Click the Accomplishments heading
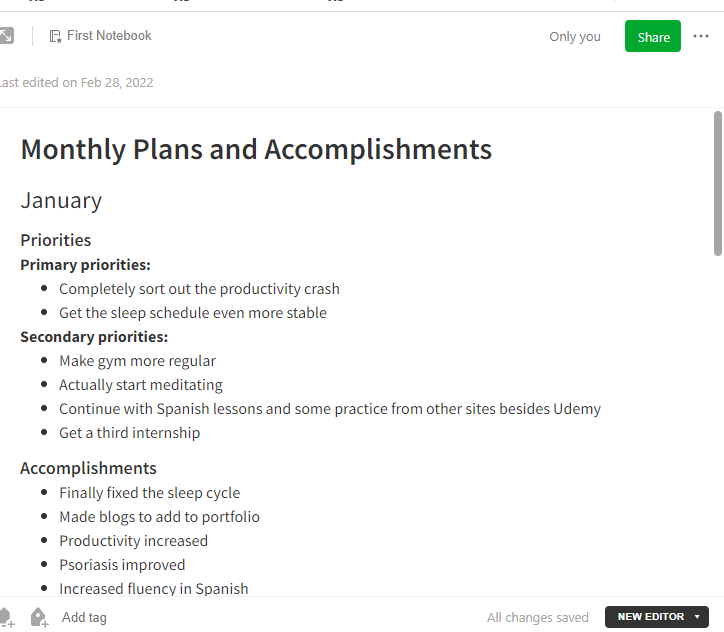Screen dimensions: 724x632 coord(88,468)
